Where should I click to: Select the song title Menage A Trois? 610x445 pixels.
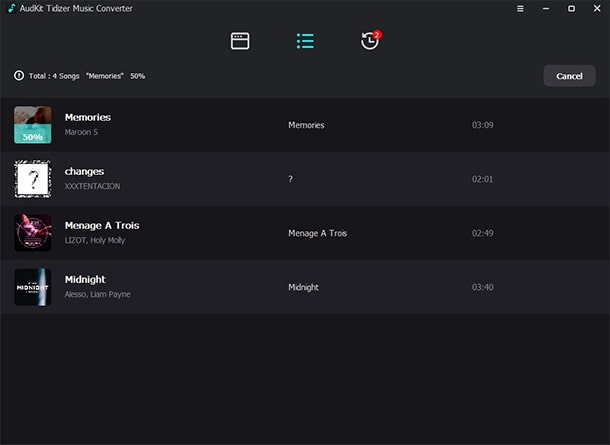pyautogui.click(x=102, y=226)
